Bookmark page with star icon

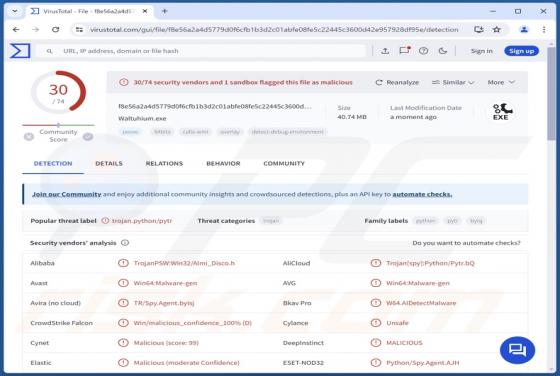(x=496, y=30)
